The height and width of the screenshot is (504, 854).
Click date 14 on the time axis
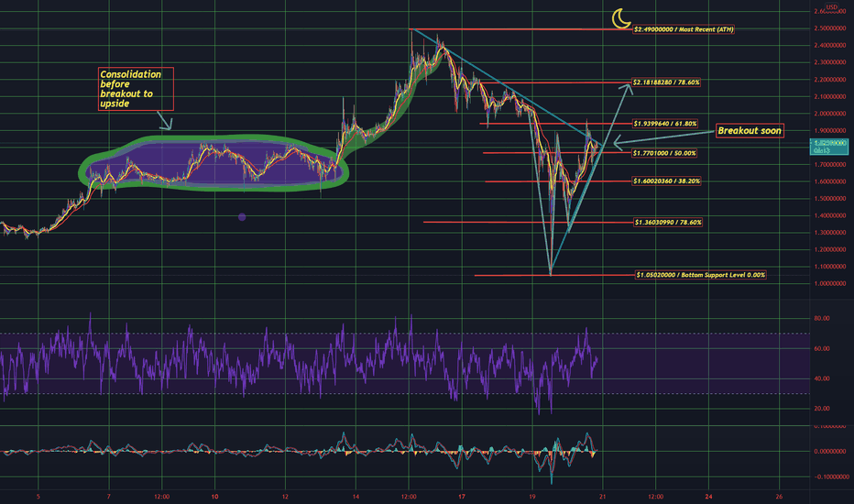click(356, 497)
